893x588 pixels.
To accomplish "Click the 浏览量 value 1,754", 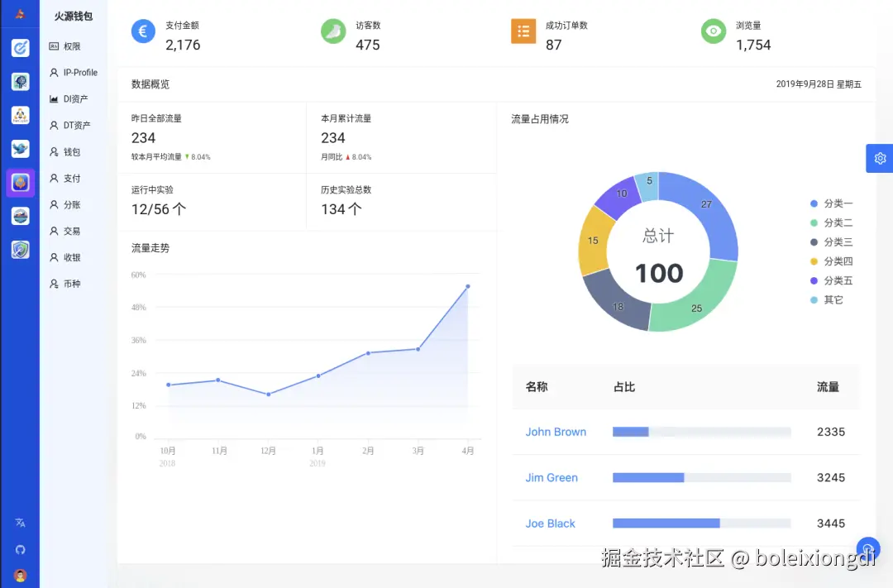I will (753, 45).
